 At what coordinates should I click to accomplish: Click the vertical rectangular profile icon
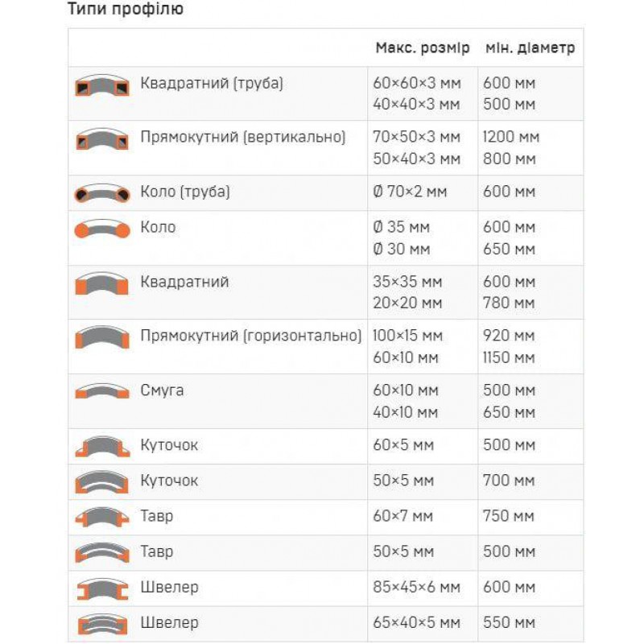(102, 140)
